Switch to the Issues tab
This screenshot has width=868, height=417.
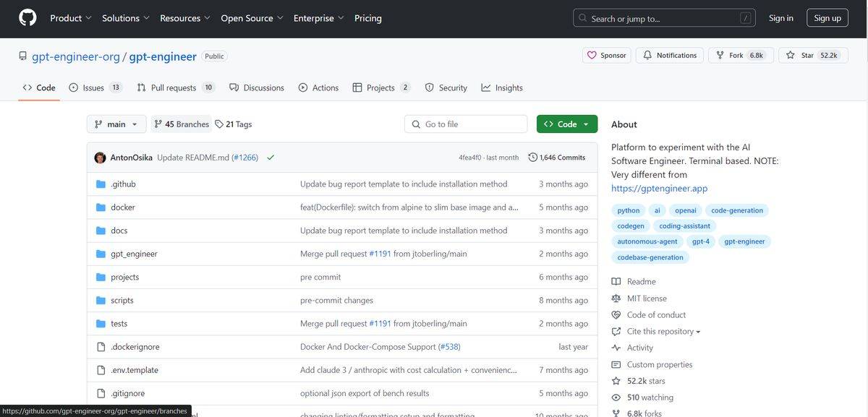point(94,87)
